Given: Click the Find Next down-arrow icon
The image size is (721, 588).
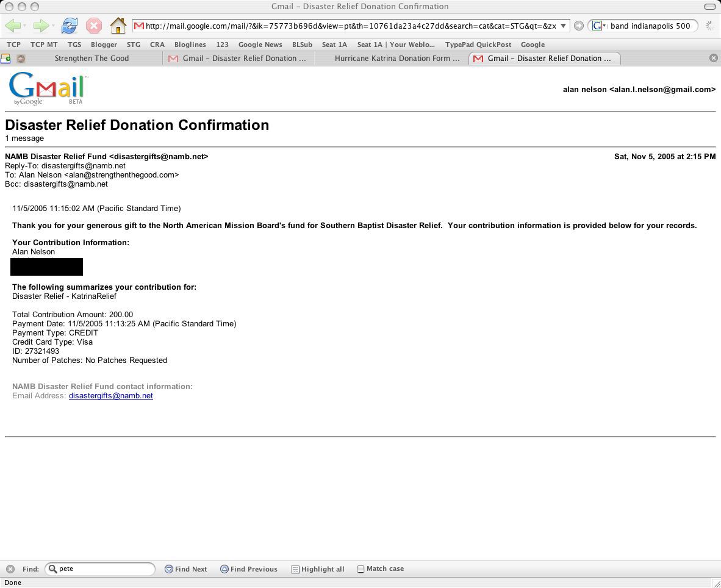Looking at the screenshot, I should point(169,569).
